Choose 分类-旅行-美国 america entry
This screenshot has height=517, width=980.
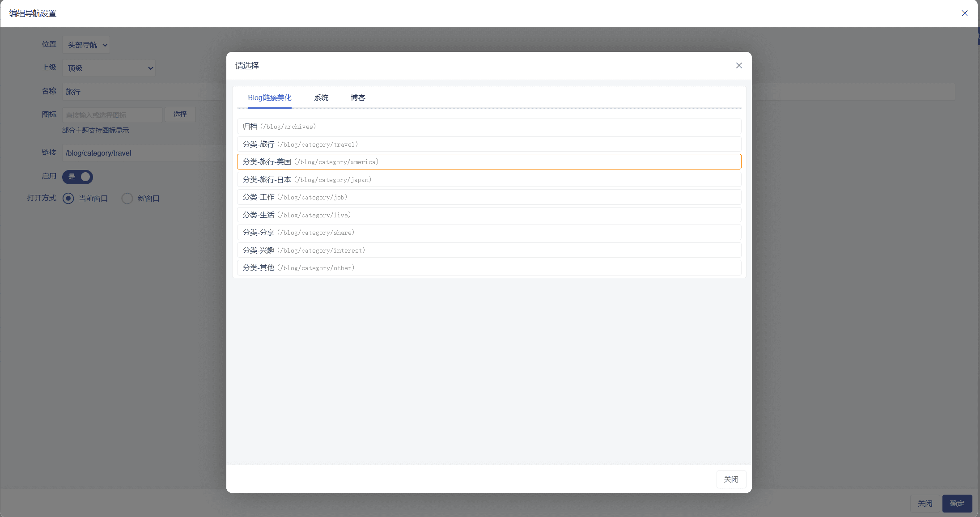coord(489,162)
